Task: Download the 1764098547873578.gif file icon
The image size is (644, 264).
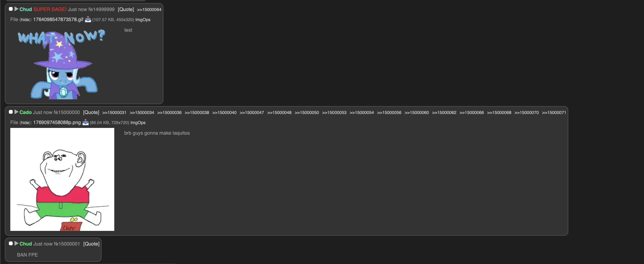Action: (x=88, y=19)
